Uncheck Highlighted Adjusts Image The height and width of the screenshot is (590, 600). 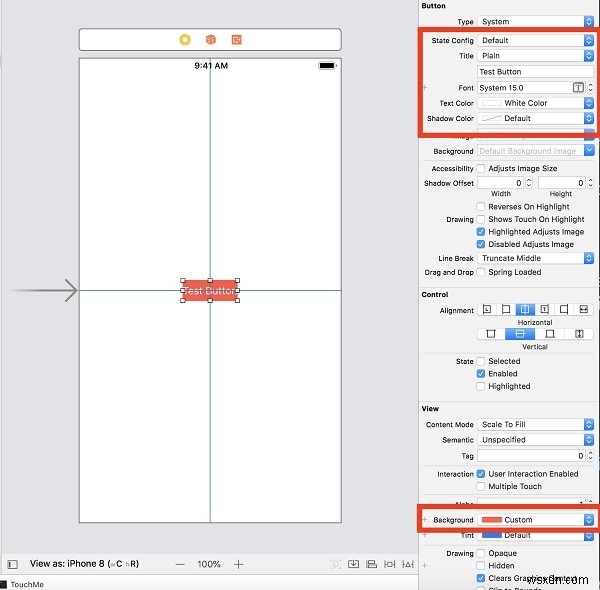(481, 231)
